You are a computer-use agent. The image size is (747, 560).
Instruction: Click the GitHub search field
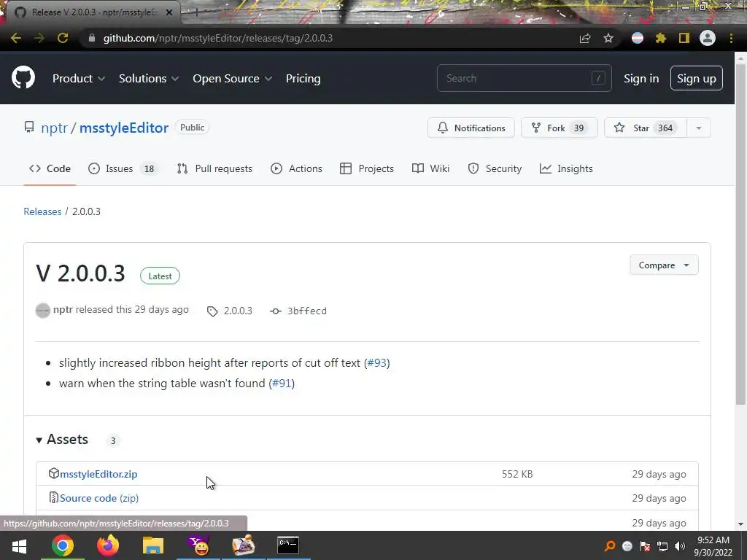point(524,78)
